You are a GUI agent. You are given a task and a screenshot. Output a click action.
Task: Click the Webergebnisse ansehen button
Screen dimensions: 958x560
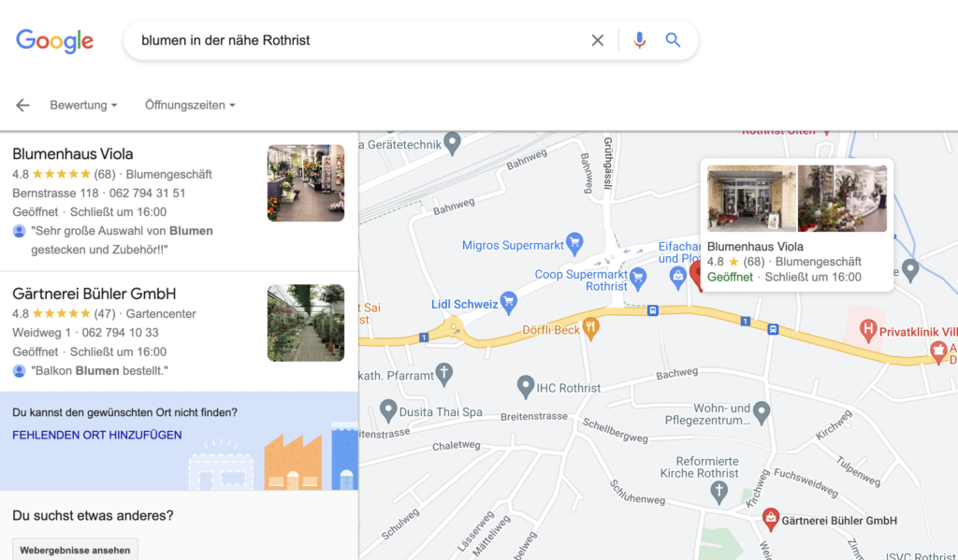coord(75,550)
